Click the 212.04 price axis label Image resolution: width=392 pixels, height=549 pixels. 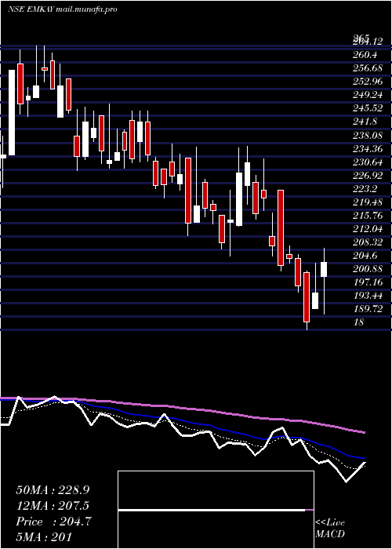[368, 229]
